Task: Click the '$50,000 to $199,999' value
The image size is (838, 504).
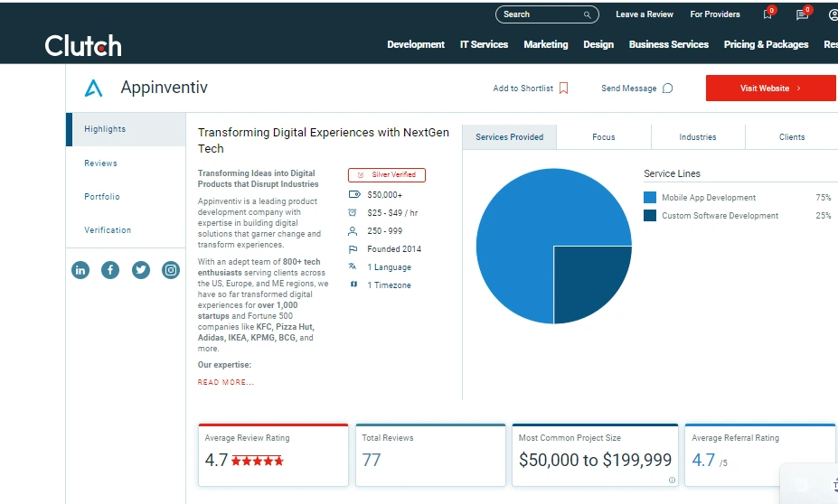Action: point(595,460)
